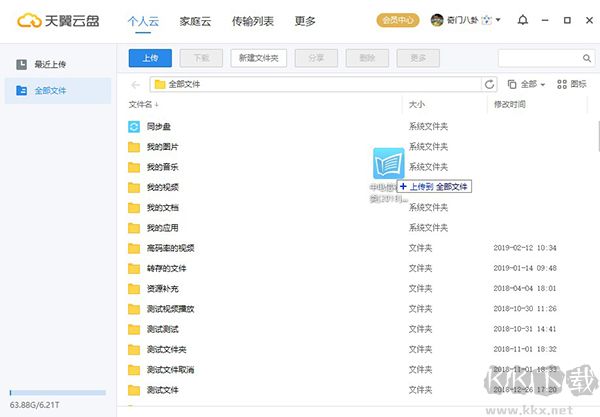Click the vertical scrollbar thumb

[x=598, y=136]
